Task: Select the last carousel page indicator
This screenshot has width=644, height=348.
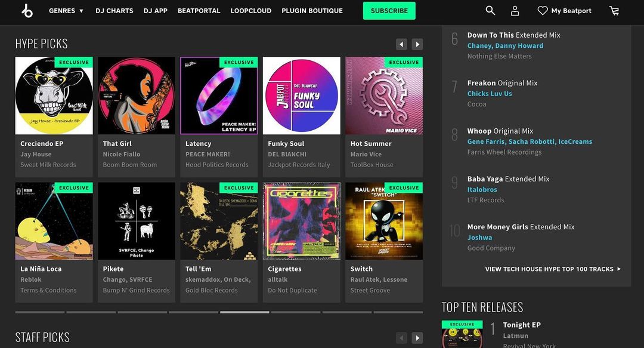Action: 398,312
